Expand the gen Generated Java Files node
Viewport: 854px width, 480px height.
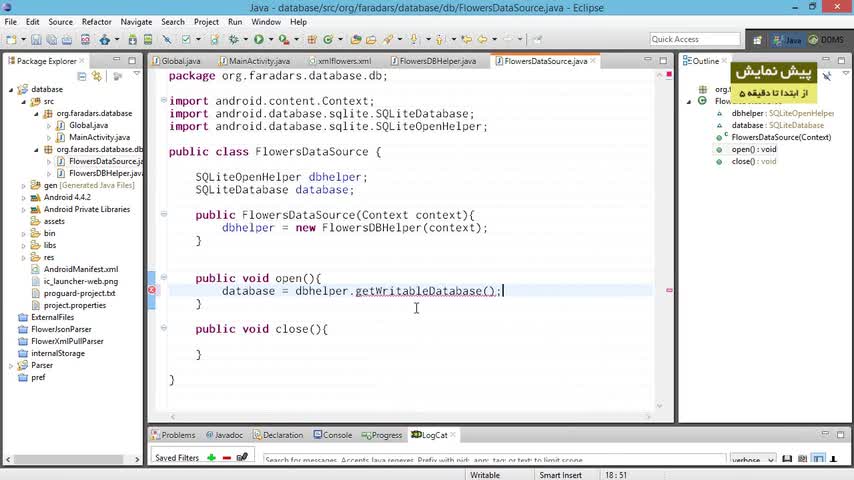pos(23,186)
